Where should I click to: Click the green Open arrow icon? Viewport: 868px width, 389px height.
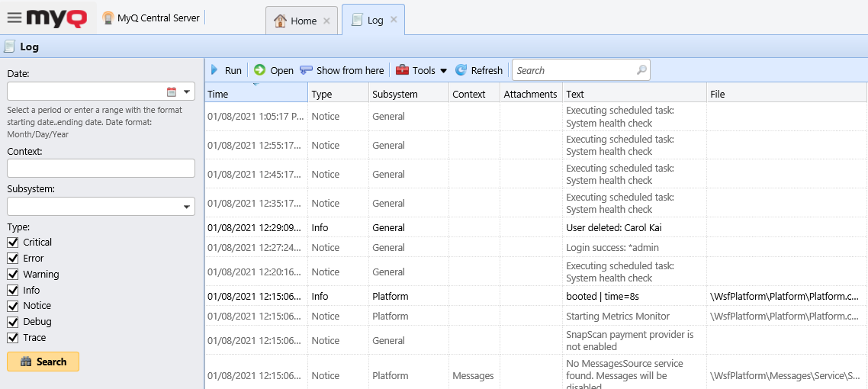259,70
